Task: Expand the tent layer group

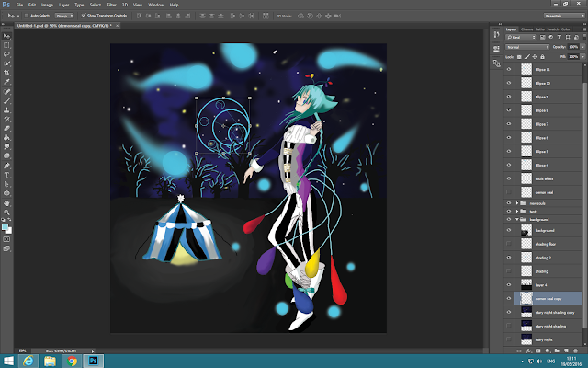Action: tap(517, 211)
